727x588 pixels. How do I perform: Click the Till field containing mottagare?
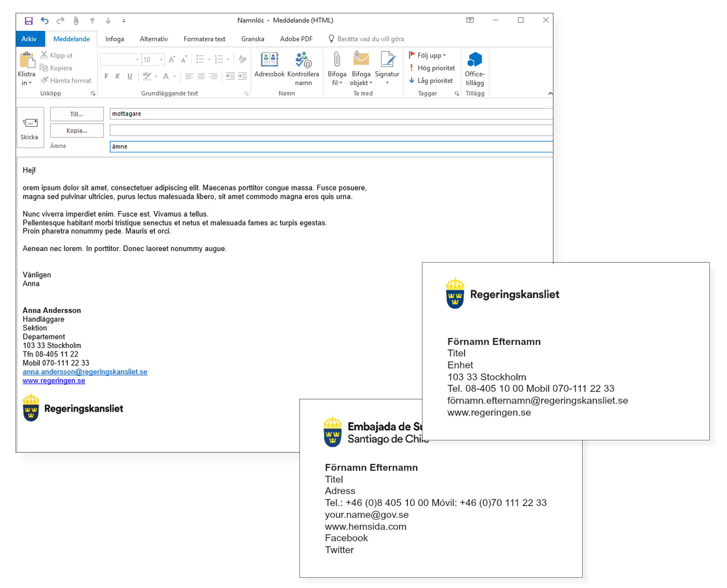331,114
